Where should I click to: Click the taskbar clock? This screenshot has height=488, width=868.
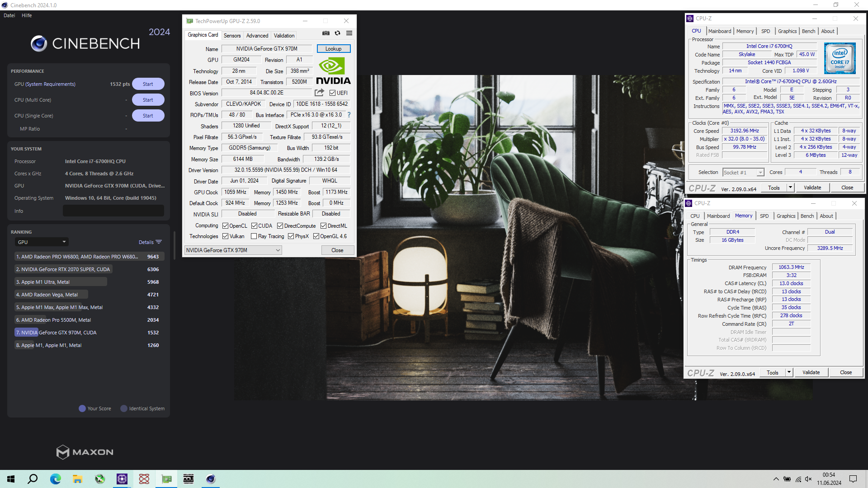829,479
